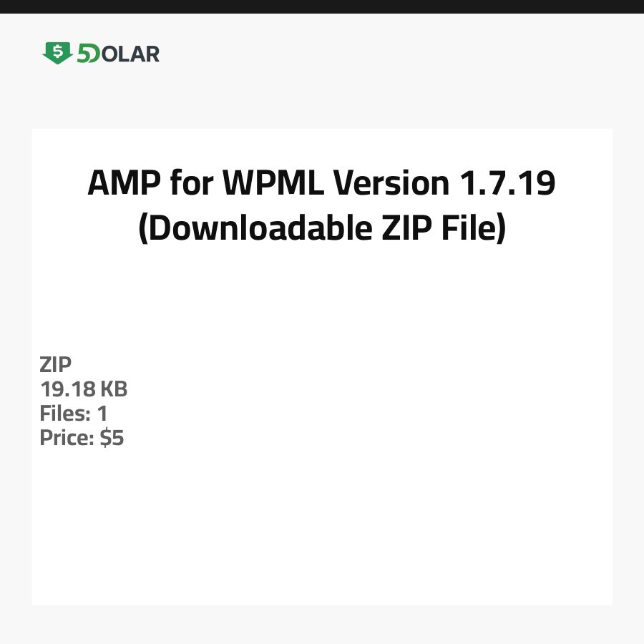Click the version number "1.7.19"
This screenshot has width=644, height=644.
[x=506, y=184]
